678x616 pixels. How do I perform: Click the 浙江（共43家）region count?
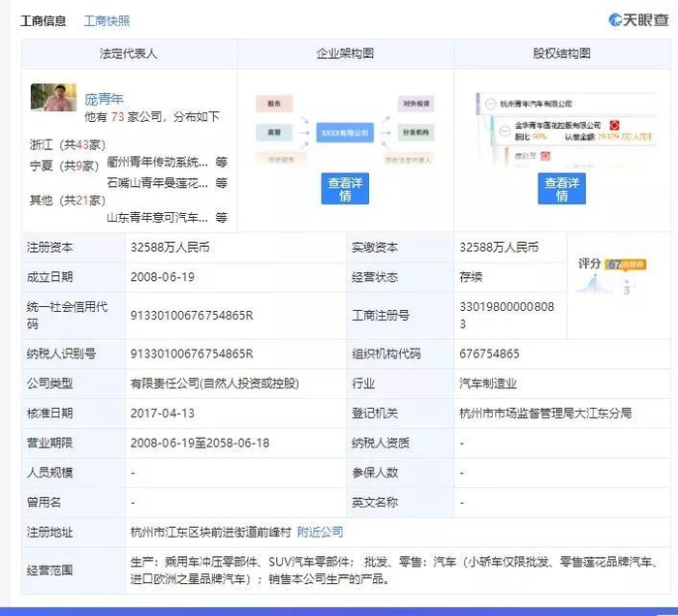pyautogui.click(x=68, y=144)
